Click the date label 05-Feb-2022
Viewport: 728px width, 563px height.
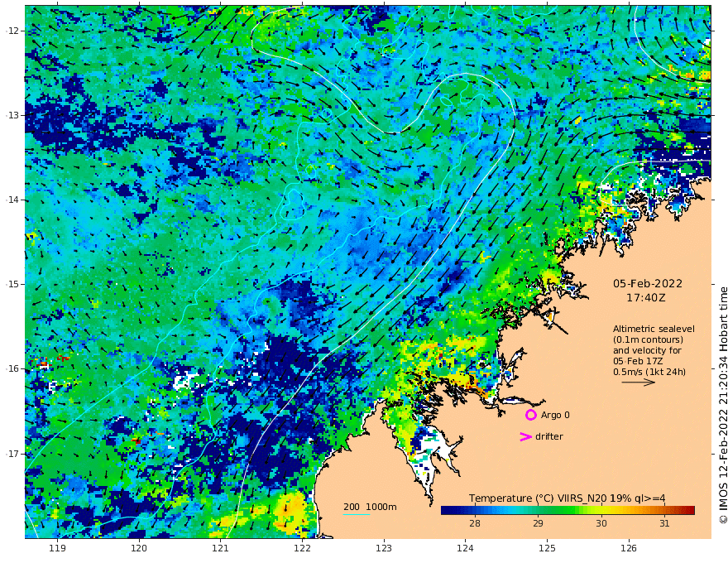pyautogui.click(x=648, y=283)
